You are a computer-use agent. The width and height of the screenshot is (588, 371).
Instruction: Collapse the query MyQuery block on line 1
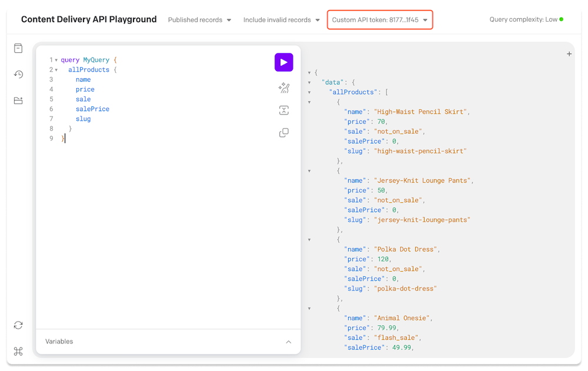pos(56,60)
